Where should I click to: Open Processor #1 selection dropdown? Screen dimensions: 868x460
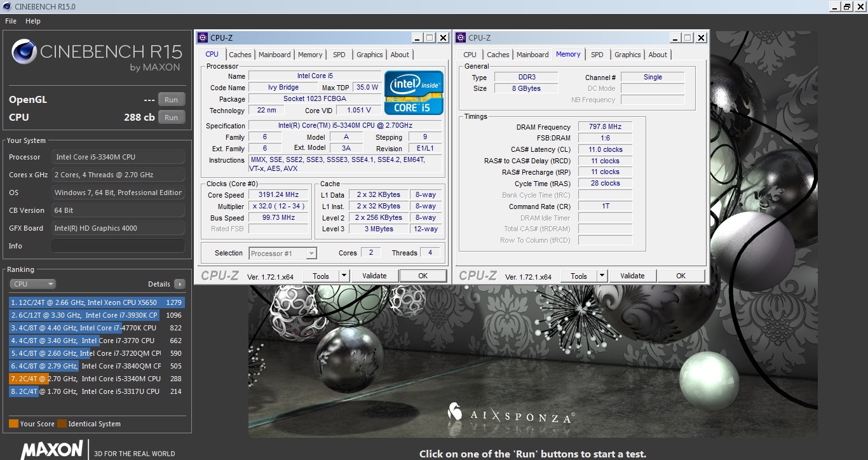283,254
